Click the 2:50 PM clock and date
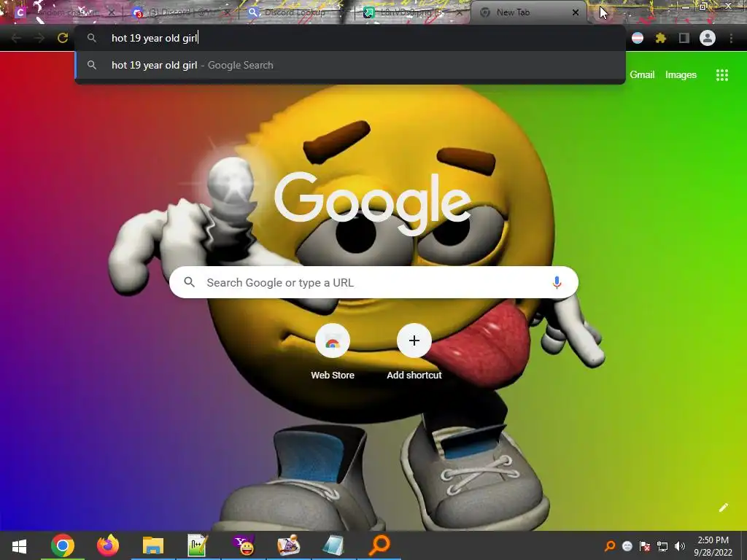The width and height of the screenshot is (747, 560). click(713, 546)
